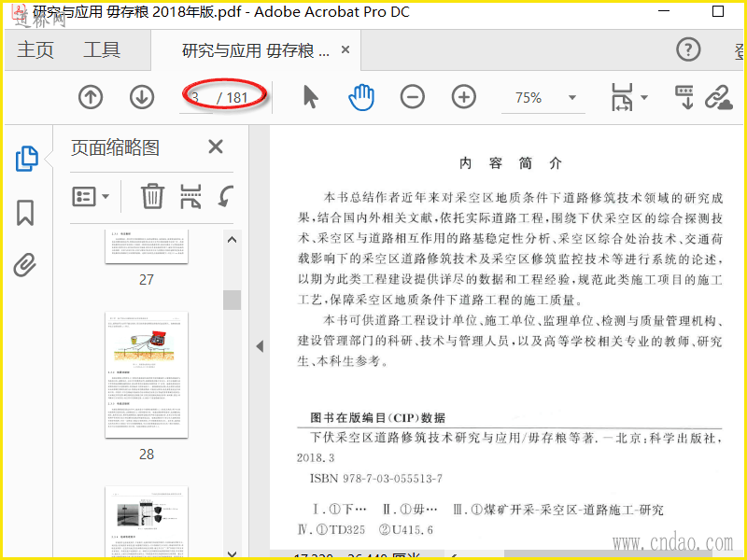Select the page 29 thumbnail image
Screen dimensions: 747x560
(147, 522)
